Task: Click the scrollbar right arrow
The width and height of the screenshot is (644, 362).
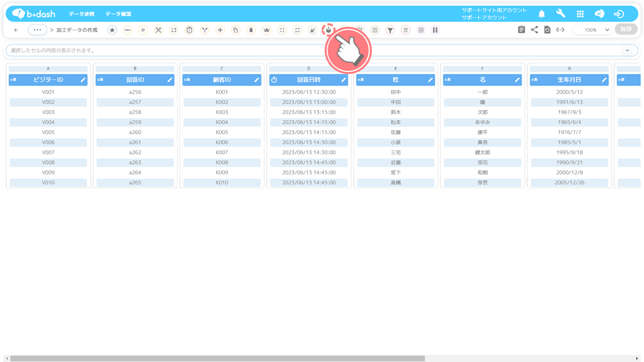Action: (637, 358)
